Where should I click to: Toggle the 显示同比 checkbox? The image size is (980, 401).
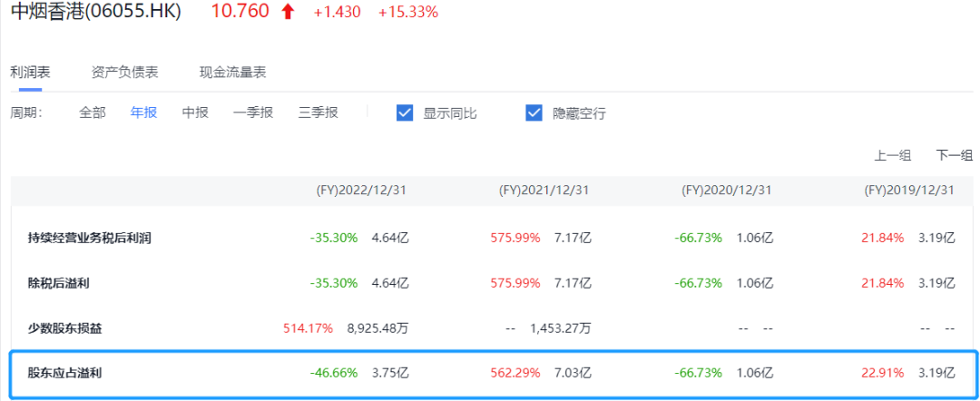click(405, 113)
